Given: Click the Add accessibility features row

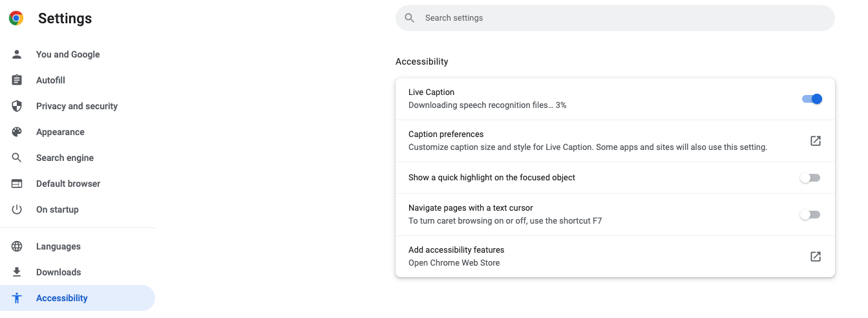Looking at the screenshot, I should tap(456, 250).
